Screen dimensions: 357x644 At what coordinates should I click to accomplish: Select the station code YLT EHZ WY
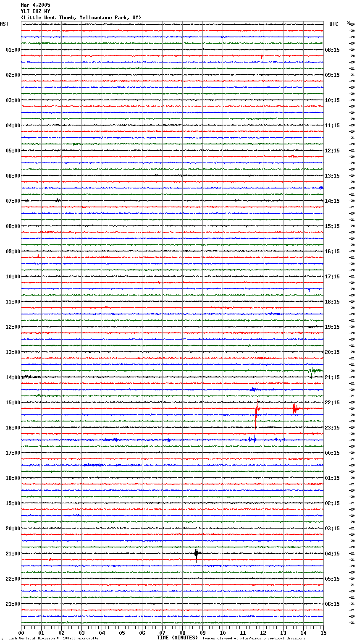(35, 11)
